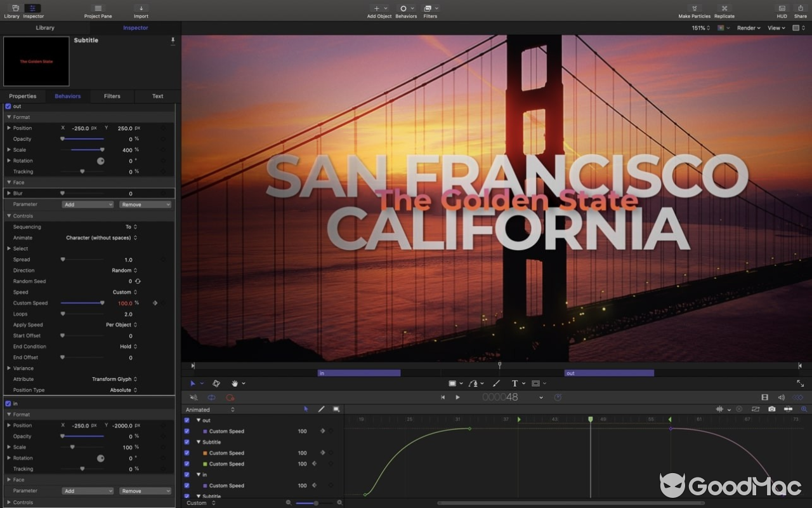Disable the out behavior checkbox
Screen dimensions: 812x508
(8, 106)
